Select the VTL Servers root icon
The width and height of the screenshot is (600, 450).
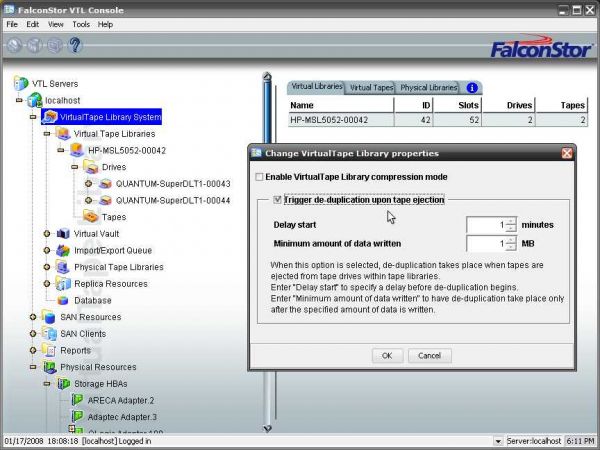point(21,83)
